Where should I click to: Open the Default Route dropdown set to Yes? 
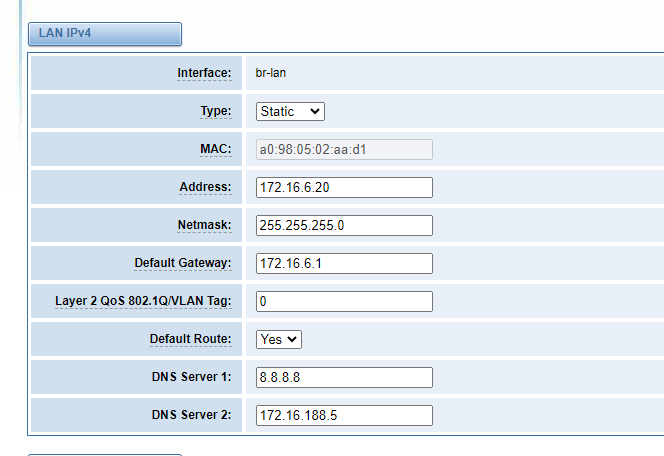(279, 339)
